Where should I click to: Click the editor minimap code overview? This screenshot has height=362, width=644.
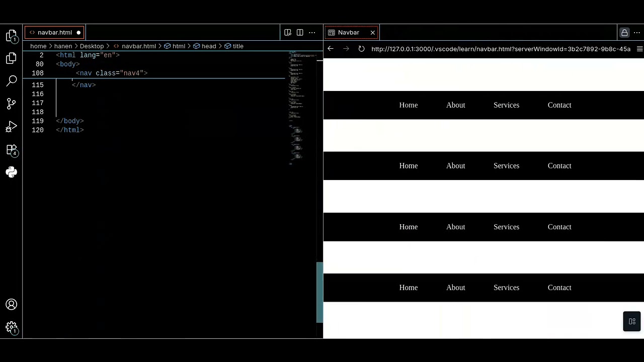click(x=302, y=108)
